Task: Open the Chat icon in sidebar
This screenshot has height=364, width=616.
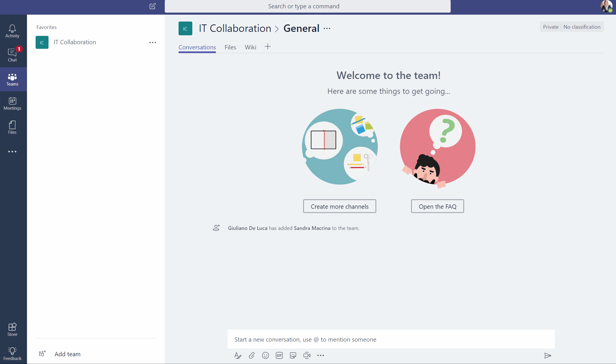Action: [x=12, y=54]
